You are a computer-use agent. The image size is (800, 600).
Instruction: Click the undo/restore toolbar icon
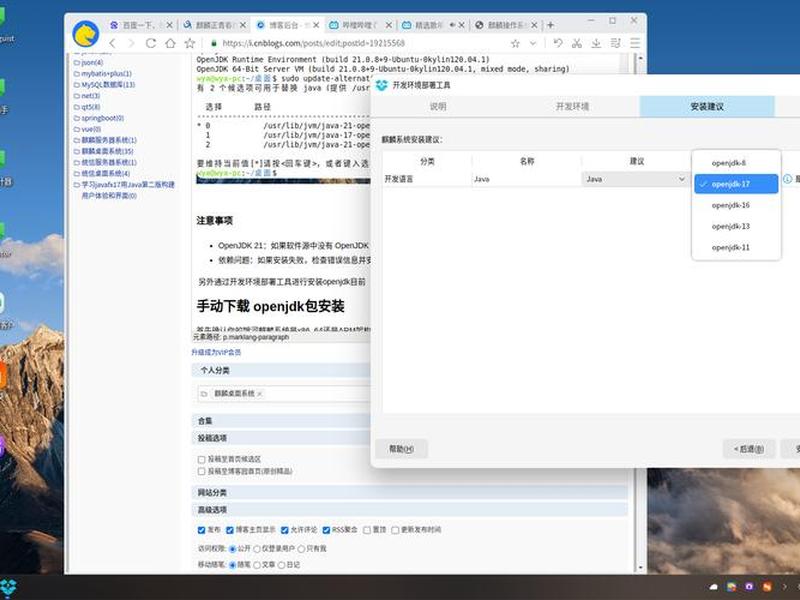click(x=558, y=43)
